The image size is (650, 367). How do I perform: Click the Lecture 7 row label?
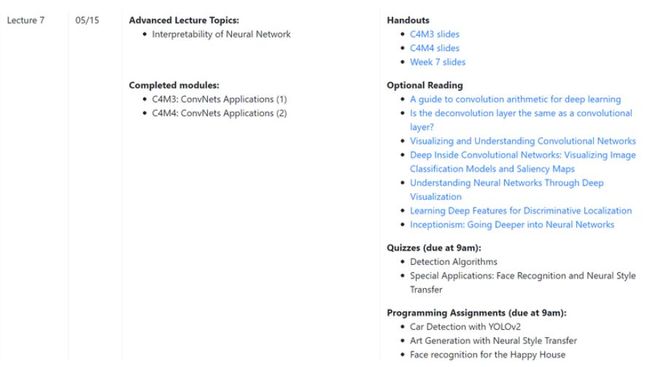pyautogui.click(x=26, y=20)
